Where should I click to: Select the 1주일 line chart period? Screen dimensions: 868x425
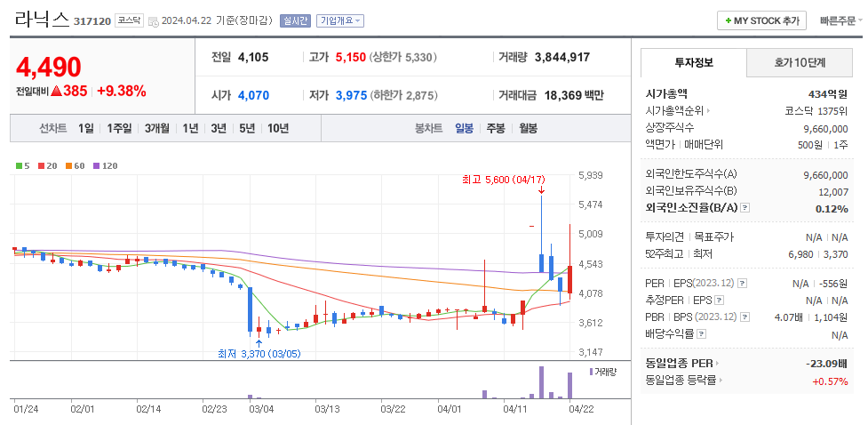pyautogui.click(x=119, y=129)
